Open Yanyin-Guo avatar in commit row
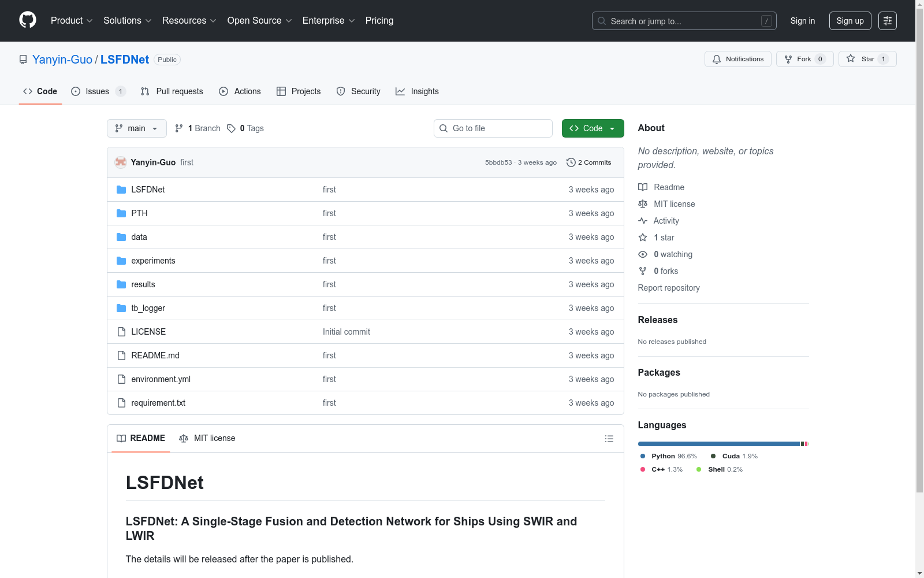The image size is (924, 578). tap(121, 162)
